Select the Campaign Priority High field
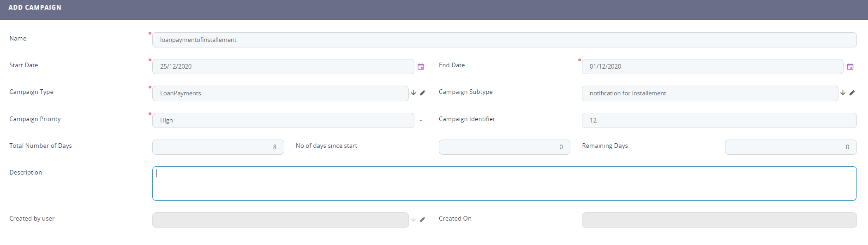Image resolution: width=868 pixels, height=245 pixels. pyautogui.click(x=282, y=121)
